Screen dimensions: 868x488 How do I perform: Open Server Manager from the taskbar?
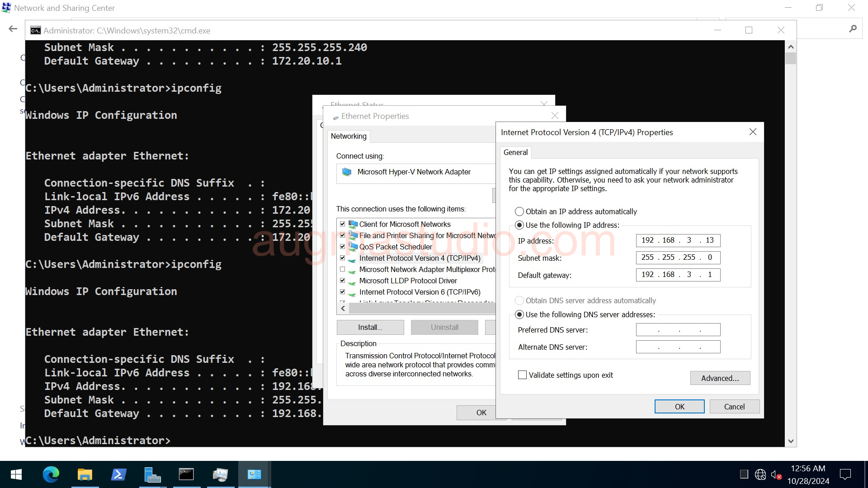153,474
